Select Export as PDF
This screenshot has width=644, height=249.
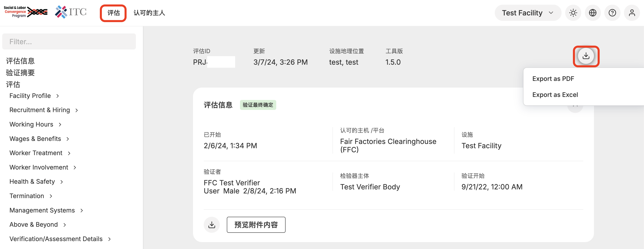tap(553, 79)
